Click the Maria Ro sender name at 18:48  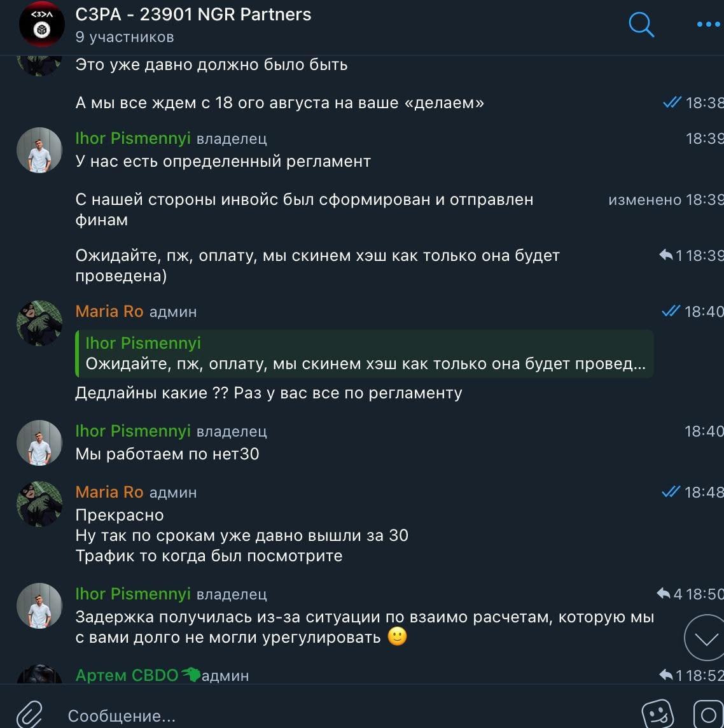[x=109, y=492]
